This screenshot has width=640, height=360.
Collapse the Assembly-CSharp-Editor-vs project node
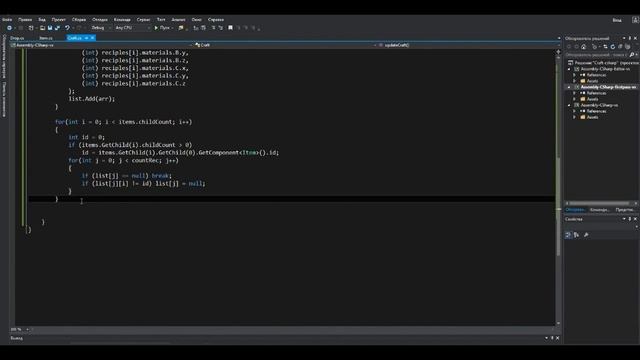[569, 69]
